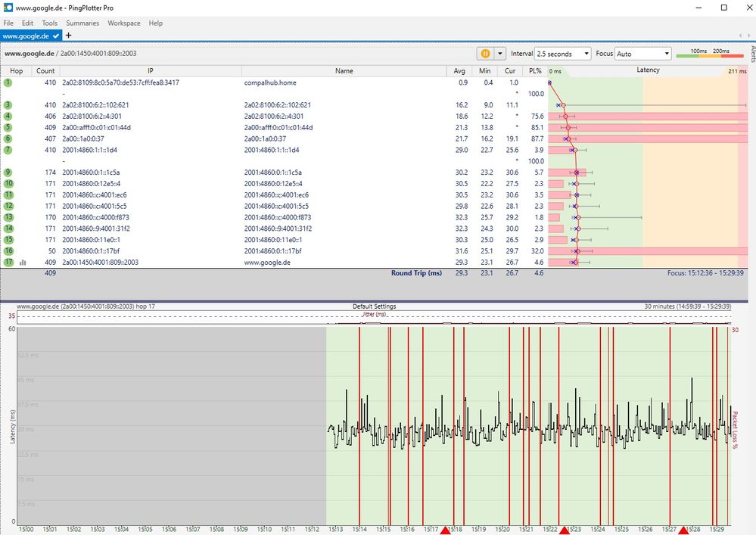Open the File menu
This screenshot has width=756, height=535.
coord(8,23)
